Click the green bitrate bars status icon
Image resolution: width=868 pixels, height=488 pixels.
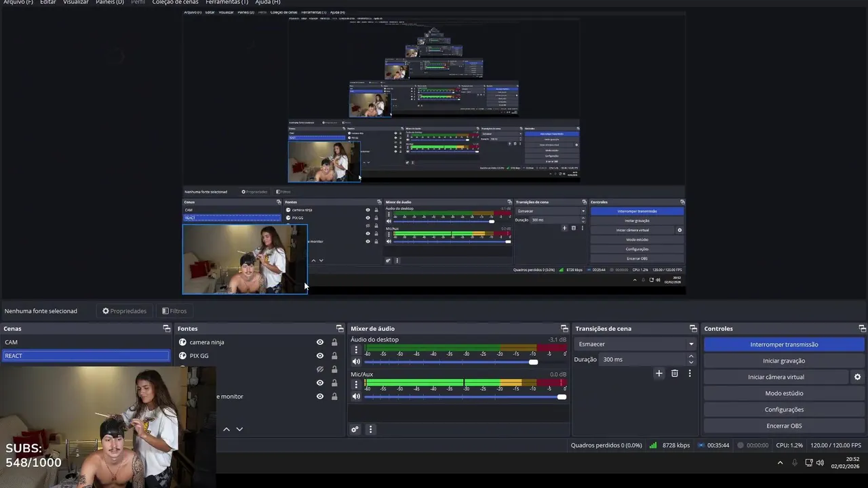(653, 445)
